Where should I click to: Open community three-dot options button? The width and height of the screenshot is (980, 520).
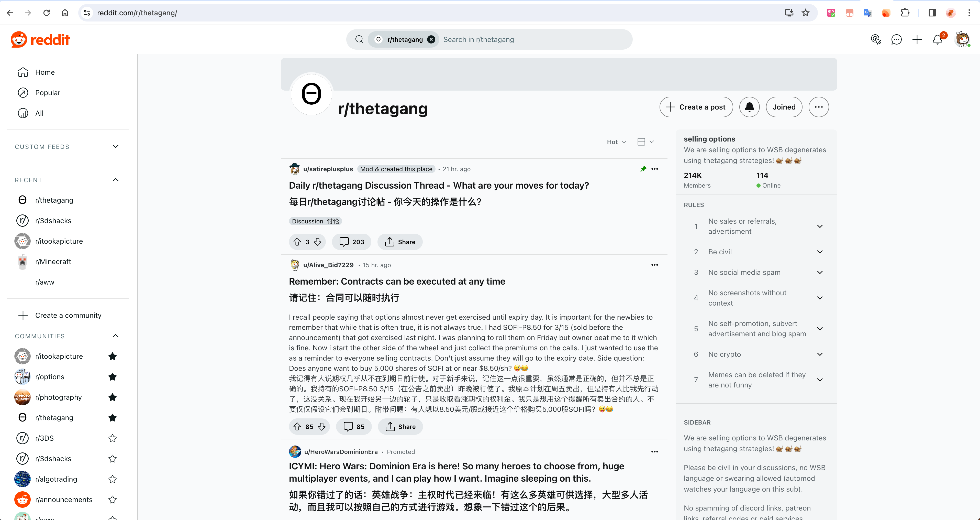[x=819, y=107]
